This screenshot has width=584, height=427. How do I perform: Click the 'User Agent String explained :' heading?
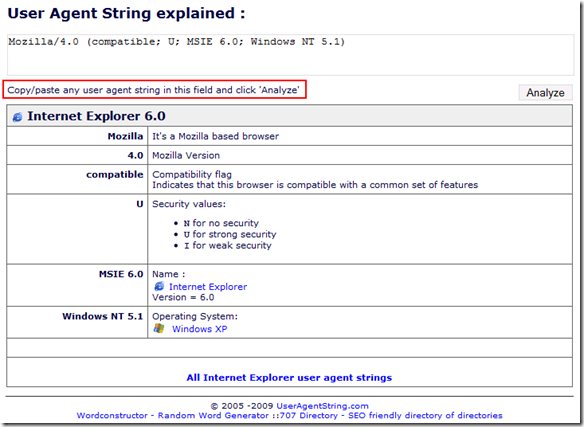[x=126, y=13]
